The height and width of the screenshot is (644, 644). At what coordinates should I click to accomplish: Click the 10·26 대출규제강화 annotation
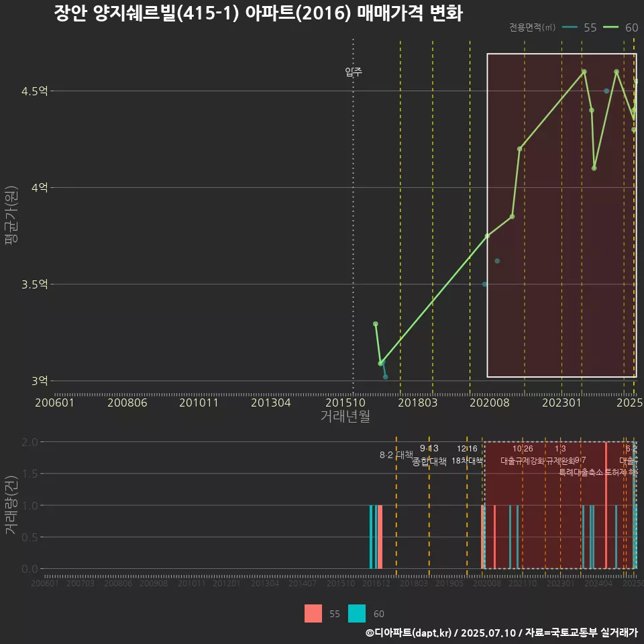pyautogui.click(x=523, y=455)
